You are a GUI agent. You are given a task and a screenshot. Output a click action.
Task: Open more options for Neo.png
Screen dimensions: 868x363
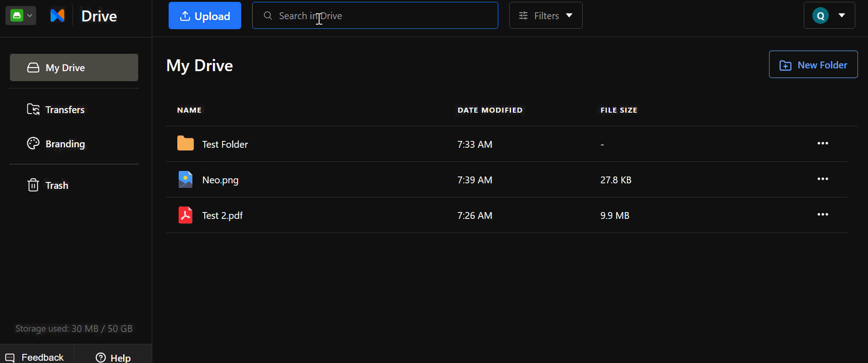click(823, 179)
